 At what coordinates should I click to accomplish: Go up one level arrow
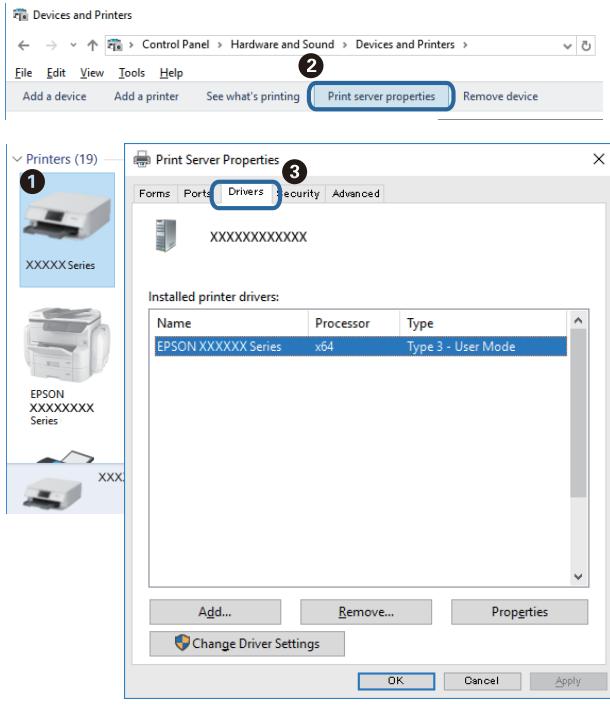[92, 45]
